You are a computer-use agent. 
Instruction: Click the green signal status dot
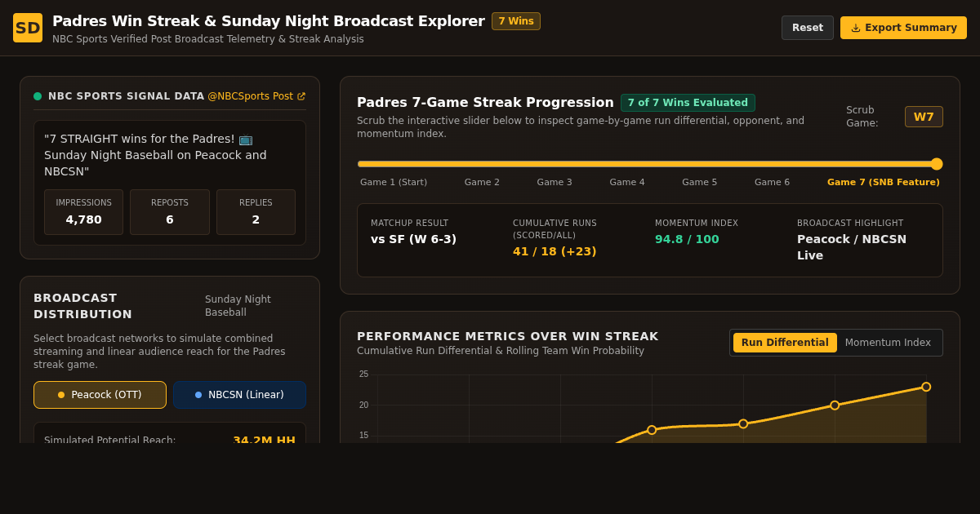coord(38,96)
